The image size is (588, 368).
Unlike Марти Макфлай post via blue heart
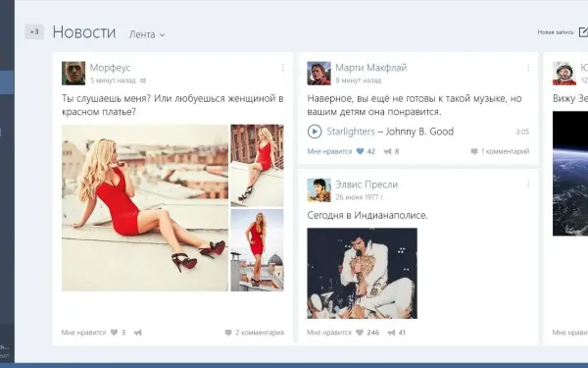[360, 151]
